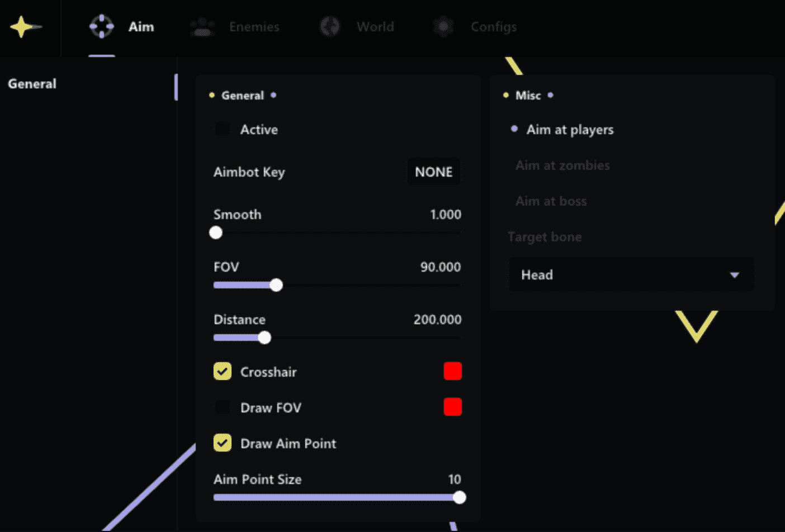Image resolution: width=785 pixels, height=532 pixels.
Task: Toggle the Aim at players option
Action: pos(569,130)
